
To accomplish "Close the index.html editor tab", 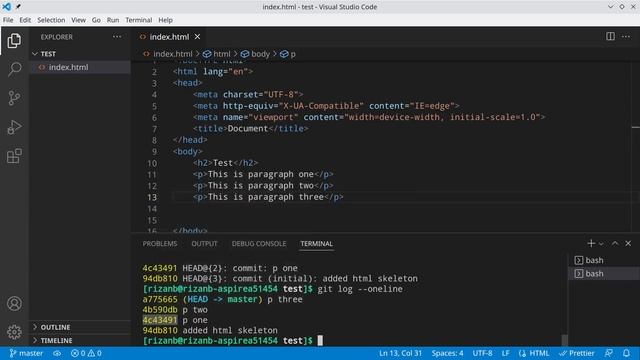I will (197, 37).
